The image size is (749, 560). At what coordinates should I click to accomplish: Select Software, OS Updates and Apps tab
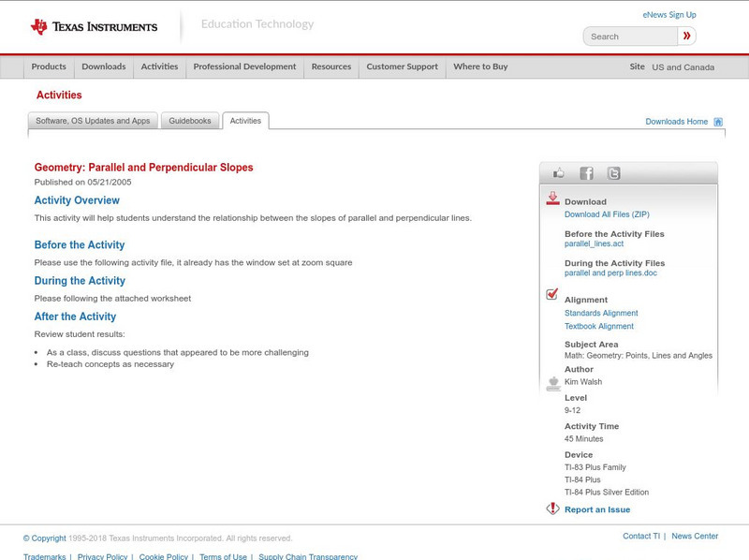(x=93, y=121)
